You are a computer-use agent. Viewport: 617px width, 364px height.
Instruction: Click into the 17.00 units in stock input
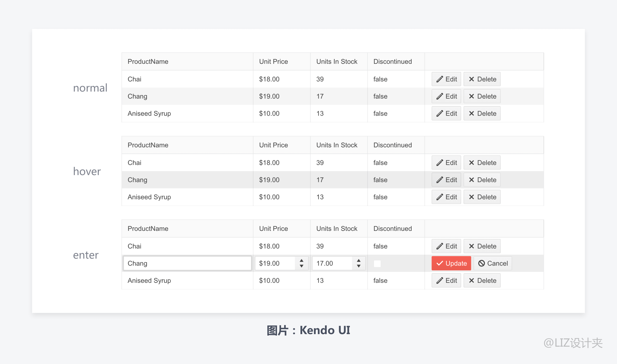pos(332,263)
